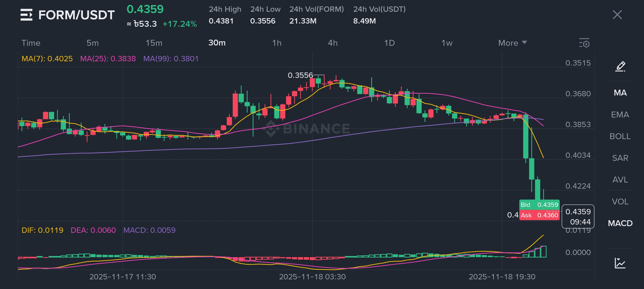Turn on the BOLL indicator

[x=620, y=136]
